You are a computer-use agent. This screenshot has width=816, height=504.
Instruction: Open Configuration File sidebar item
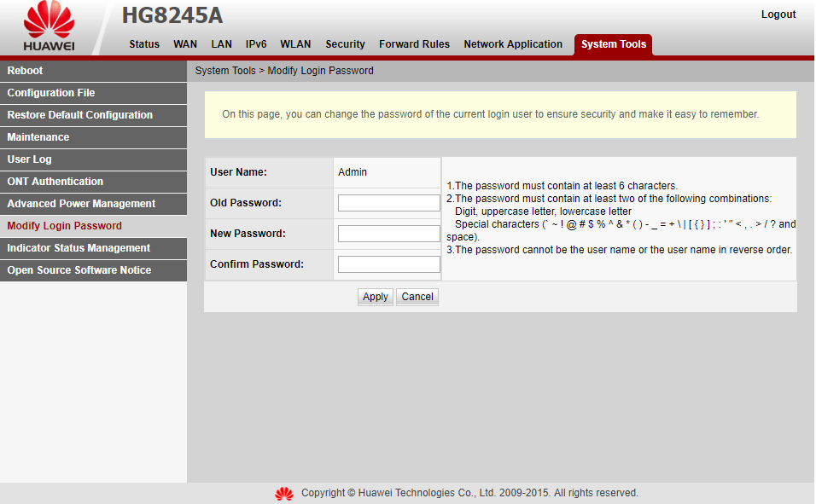pos(94,93)
